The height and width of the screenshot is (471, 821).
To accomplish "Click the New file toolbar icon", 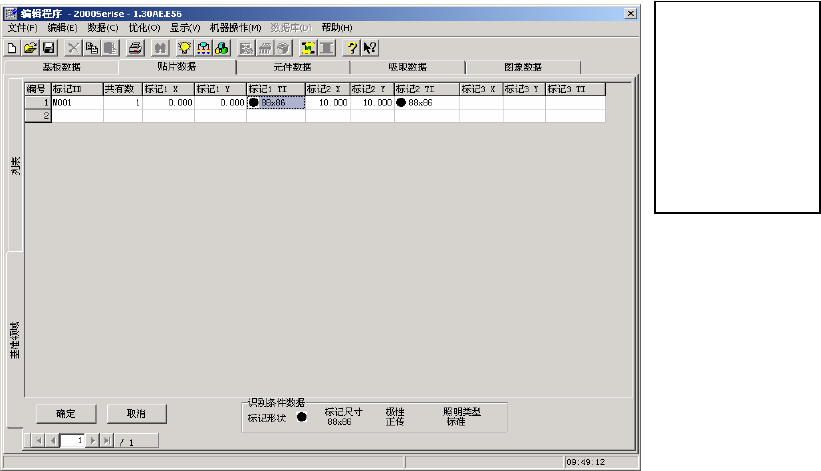I will [x=12, y=47].
